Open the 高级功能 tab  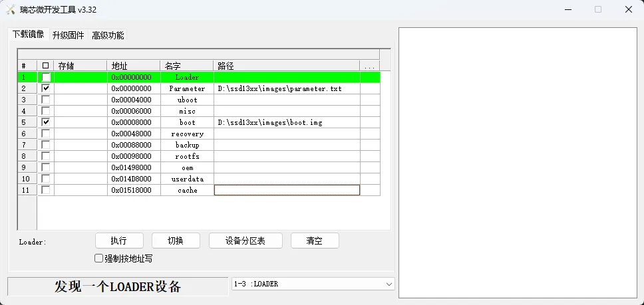pos(108,35)
